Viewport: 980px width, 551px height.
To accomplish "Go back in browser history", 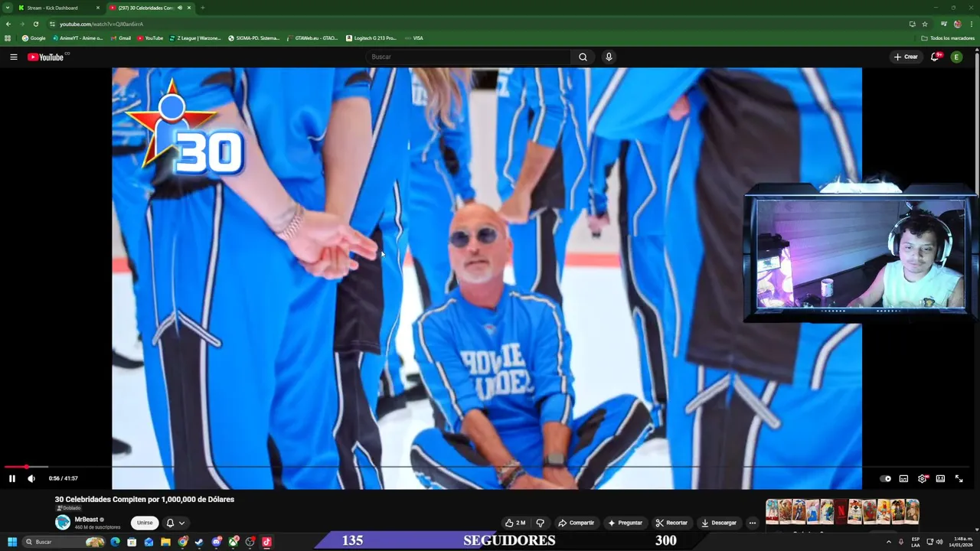I will (x=8, y=24).
